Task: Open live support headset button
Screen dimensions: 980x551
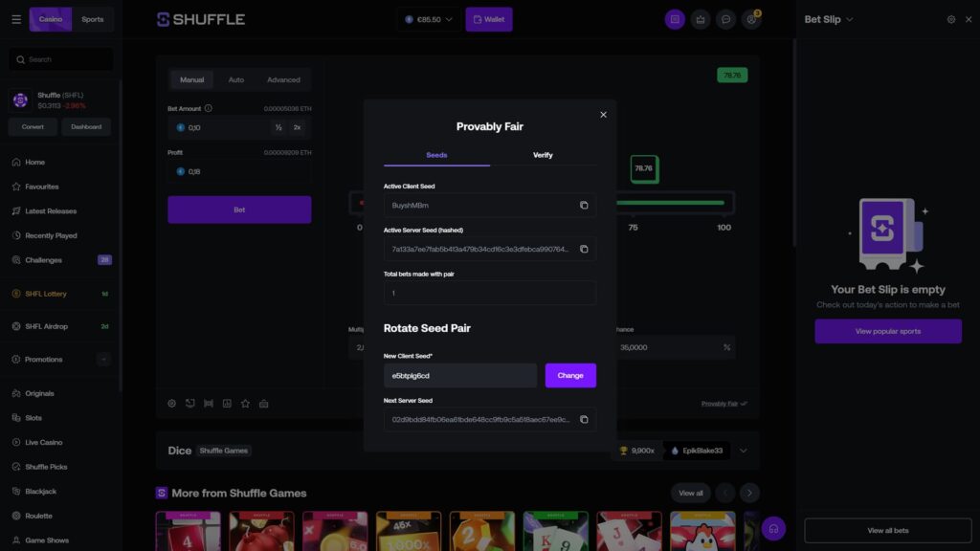Action: click(773, 528)
